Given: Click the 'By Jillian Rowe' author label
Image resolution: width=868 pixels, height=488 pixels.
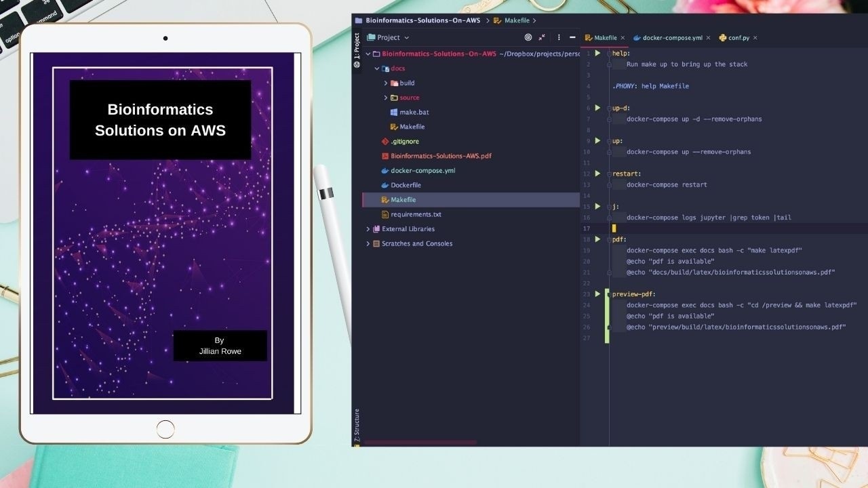Looking at the screenshot, I should click(x=220, y=346).
